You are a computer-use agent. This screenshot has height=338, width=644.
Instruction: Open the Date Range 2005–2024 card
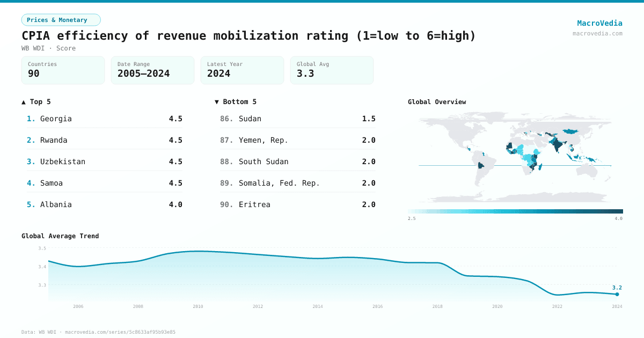[x=152, y=70]
